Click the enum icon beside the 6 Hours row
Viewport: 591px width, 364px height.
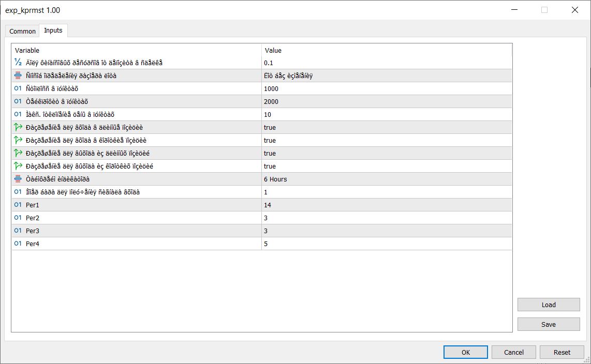(x=18, y=179)
